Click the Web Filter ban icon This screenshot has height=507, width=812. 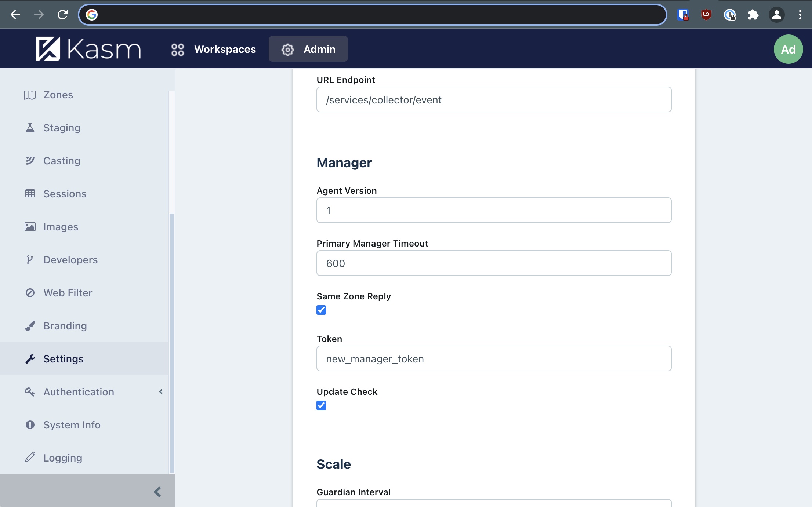coord(30,293)
